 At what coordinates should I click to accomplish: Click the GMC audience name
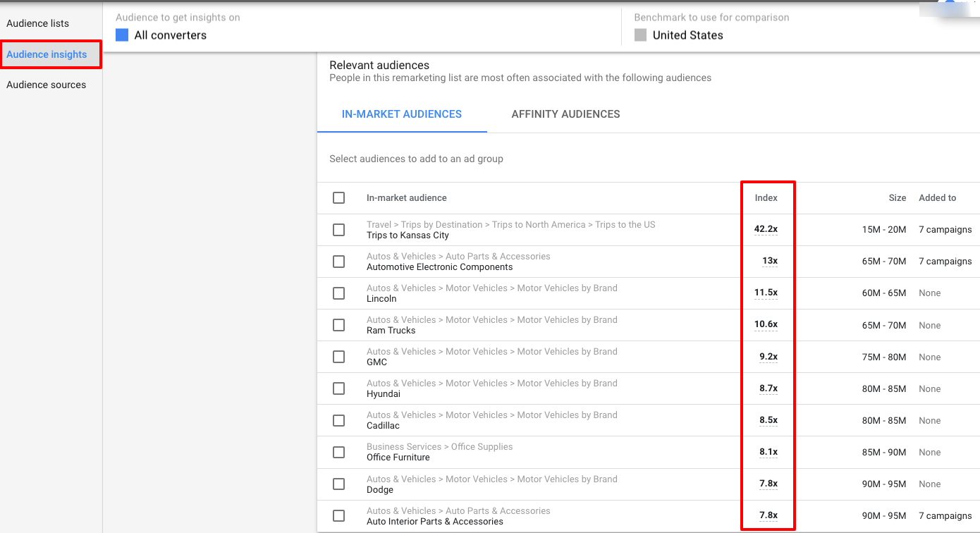[377, 362]
